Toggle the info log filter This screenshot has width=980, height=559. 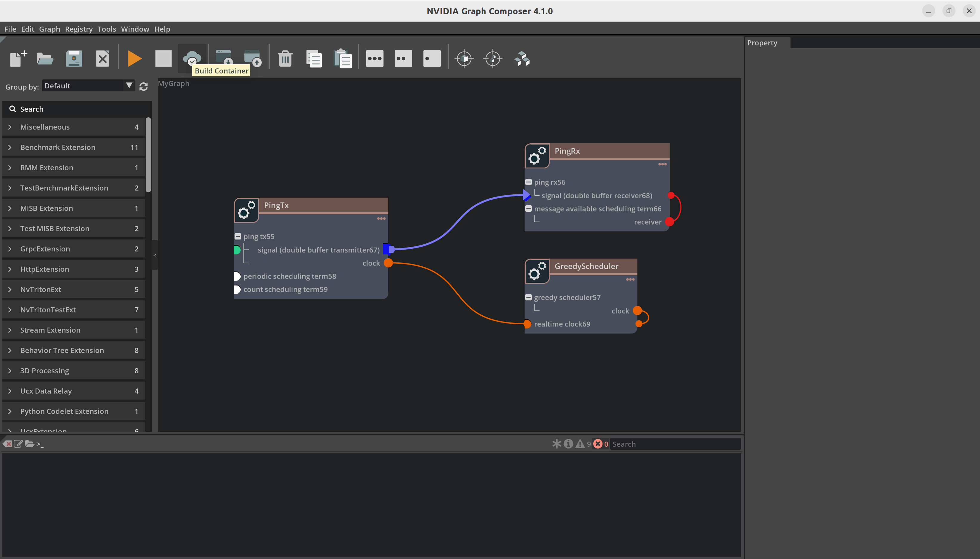568,444
